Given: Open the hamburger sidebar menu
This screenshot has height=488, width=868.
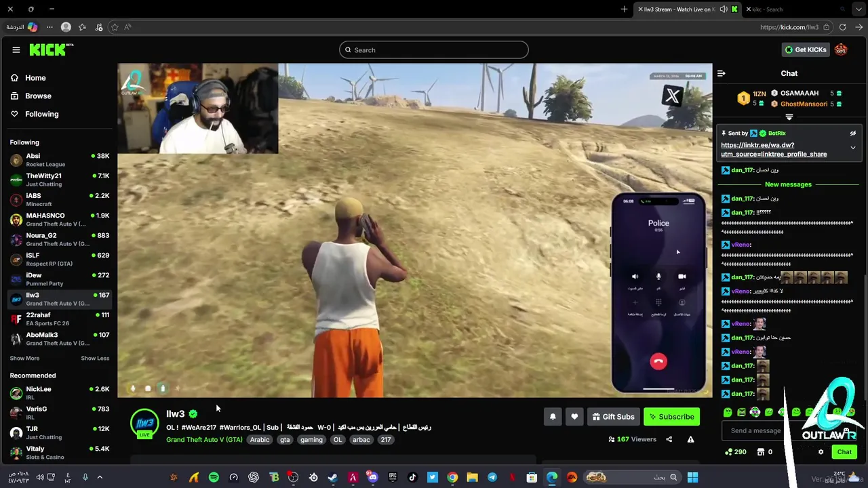Looking at the screenshot, I should (16, 49).
